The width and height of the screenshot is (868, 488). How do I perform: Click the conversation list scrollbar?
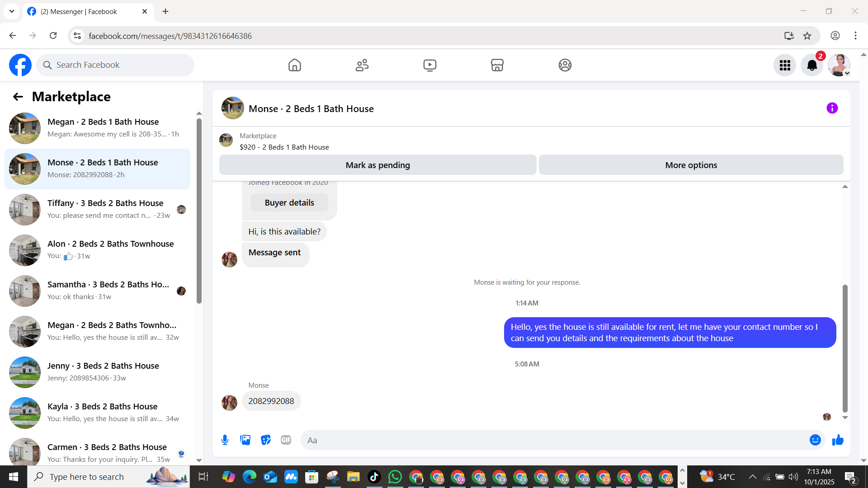(199, 211)
